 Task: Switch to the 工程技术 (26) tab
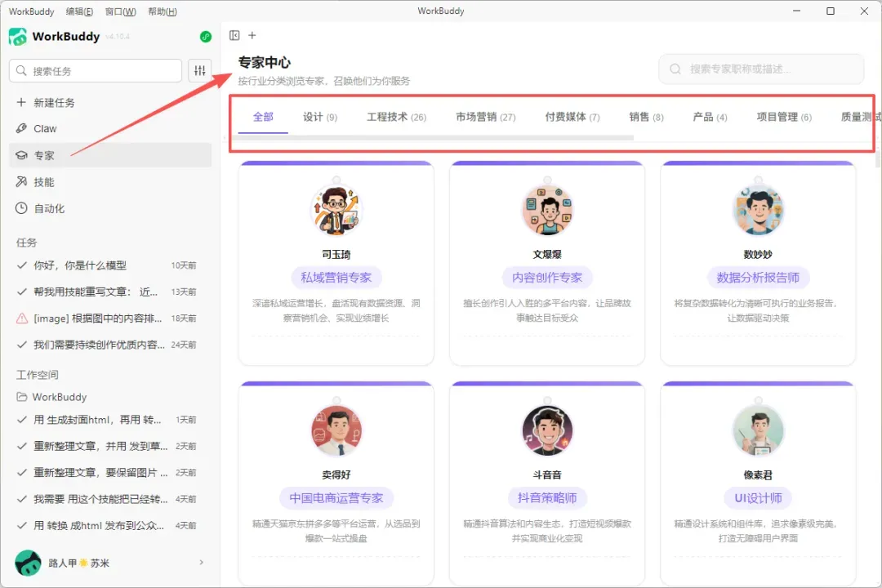coord(397,117)
